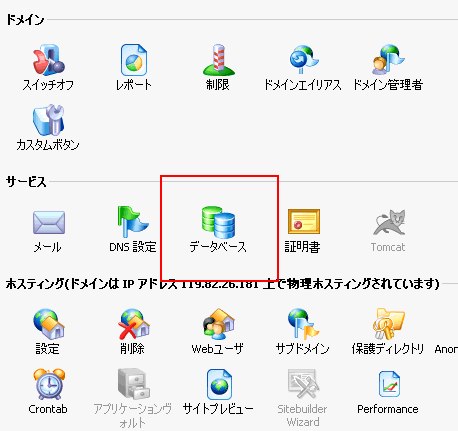Viewport: 458px width, 431px height.
Task: Open カスタムボタン custom buttons
Action: (x=49, y=120)
